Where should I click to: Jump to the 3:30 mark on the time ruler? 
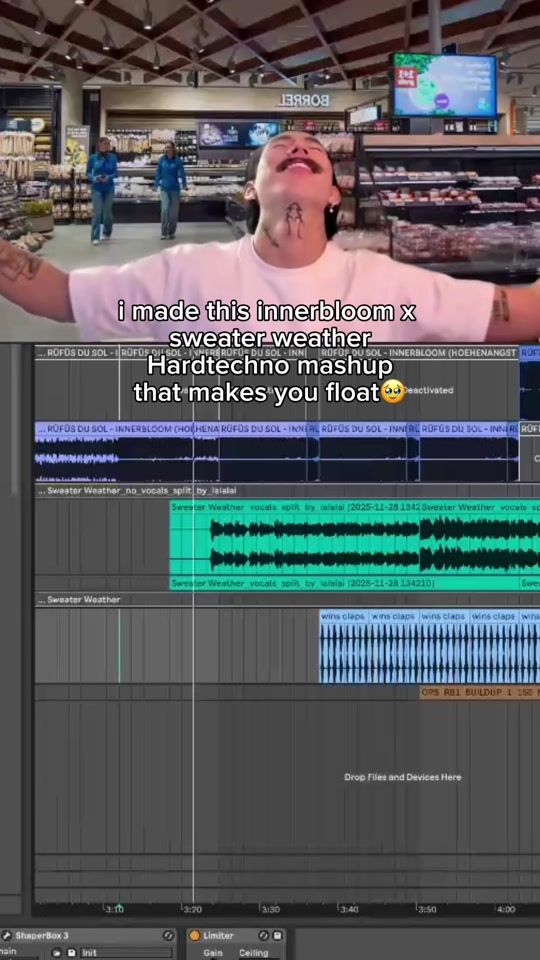point(271,909)
